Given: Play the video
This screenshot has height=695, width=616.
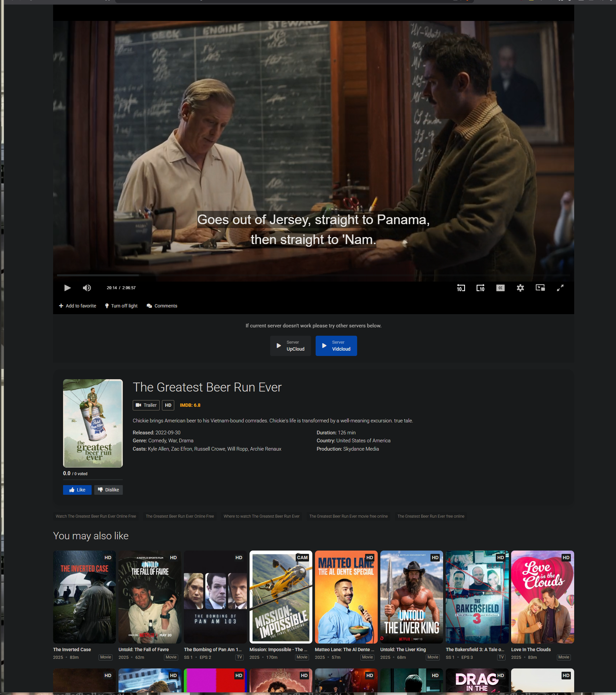Looking at the screenshot, I should tap(67, 288).
